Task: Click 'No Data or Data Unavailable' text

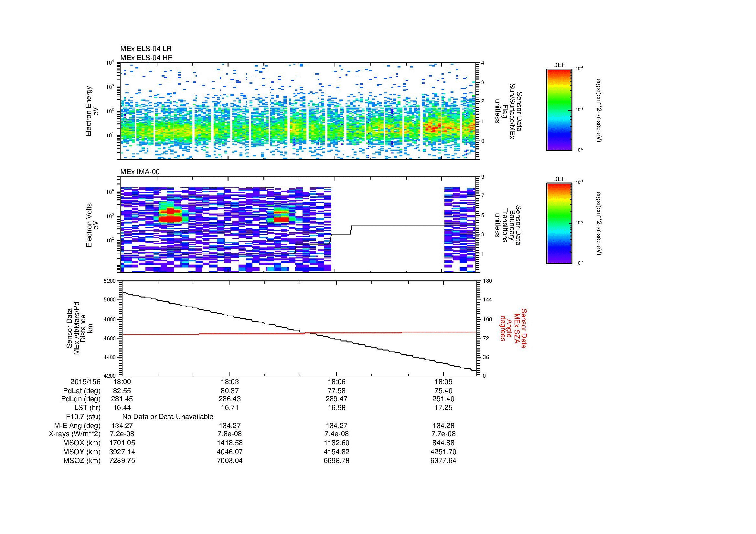Action: pyautogui.click(x=168, y=417)
